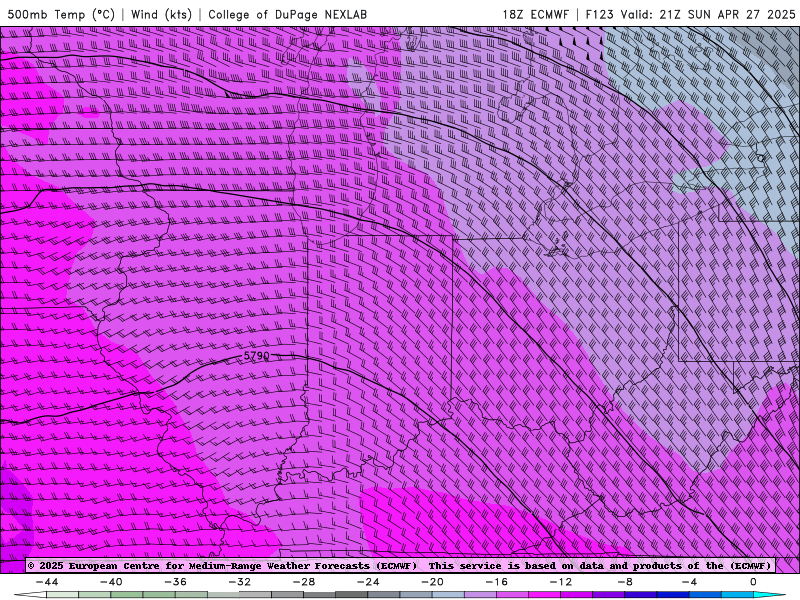
Task: Click the 'F123' forecast hour label
Action: [x=599, y=14]
